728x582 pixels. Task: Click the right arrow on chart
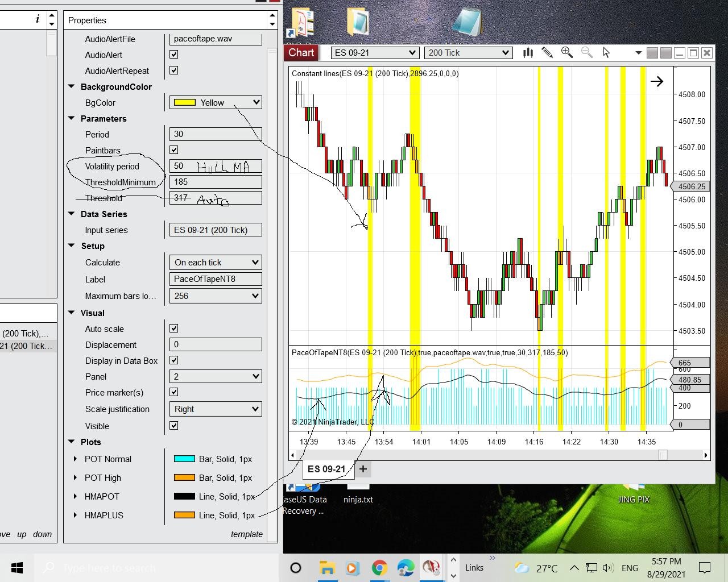[657, 81]
